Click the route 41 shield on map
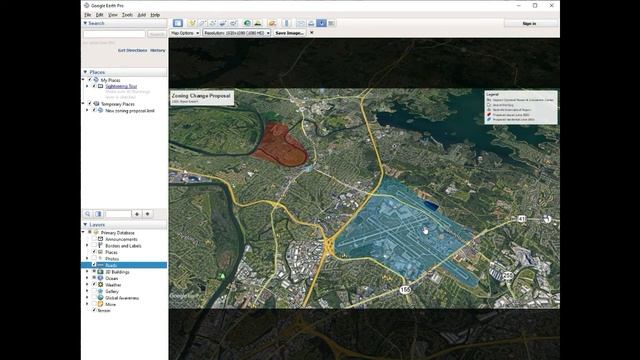 (x=522, y=219)
